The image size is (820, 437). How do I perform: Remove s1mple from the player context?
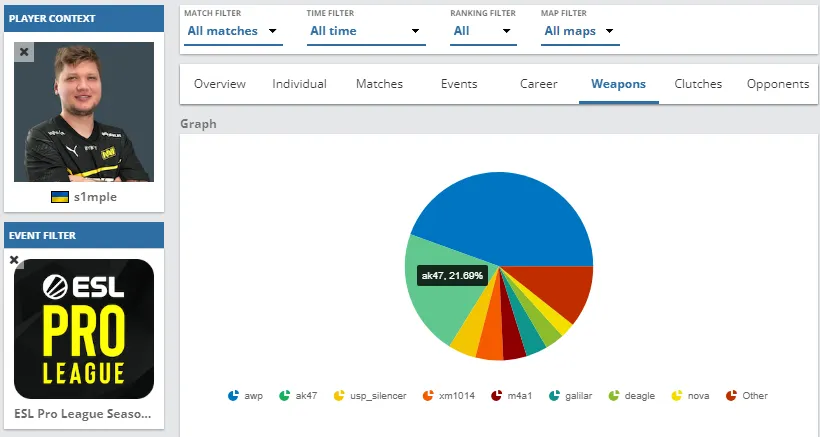24,52
